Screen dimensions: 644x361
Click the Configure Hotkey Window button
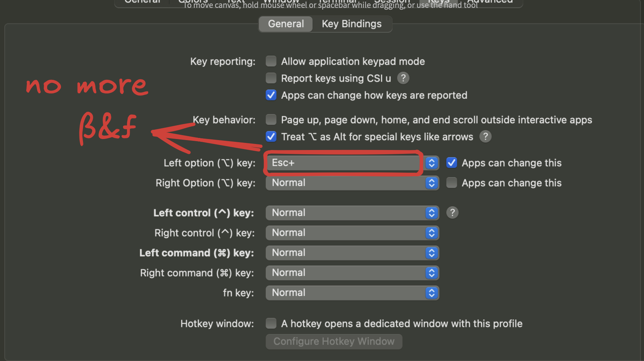(334, 341)
